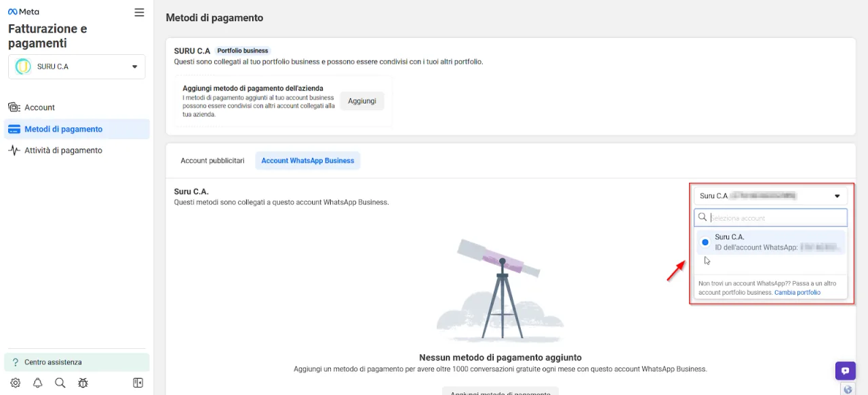The height and width of the screenshot is (395, 868).
Task: Open the hamburger menu next to Meta
Action: 139,12
